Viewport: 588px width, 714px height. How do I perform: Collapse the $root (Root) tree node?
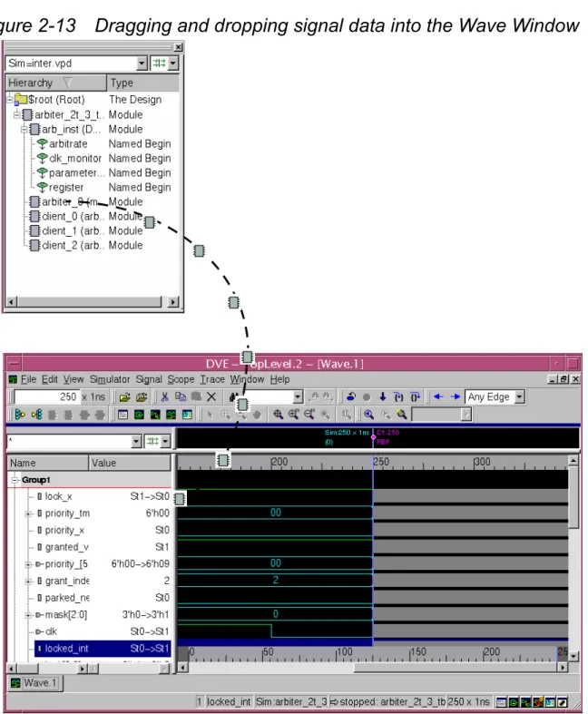[10, 99]
